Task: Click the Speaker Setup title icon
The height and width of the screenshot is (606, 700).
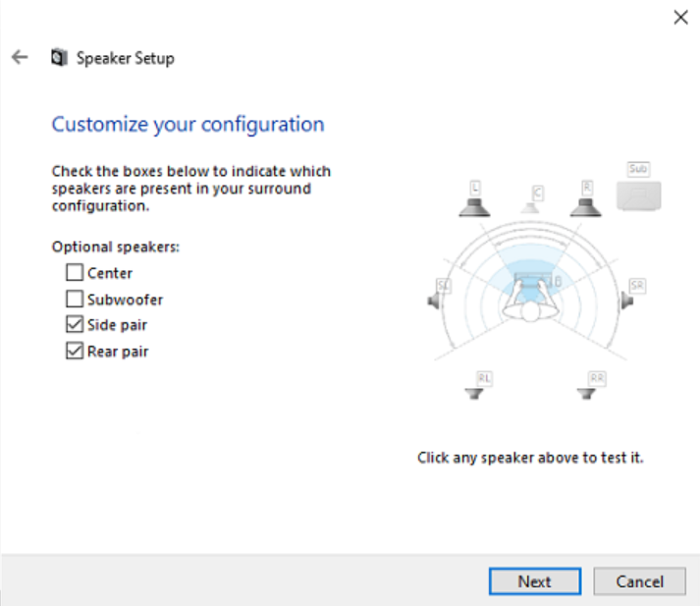Action: pyautogui.click(x=59, y=58)
